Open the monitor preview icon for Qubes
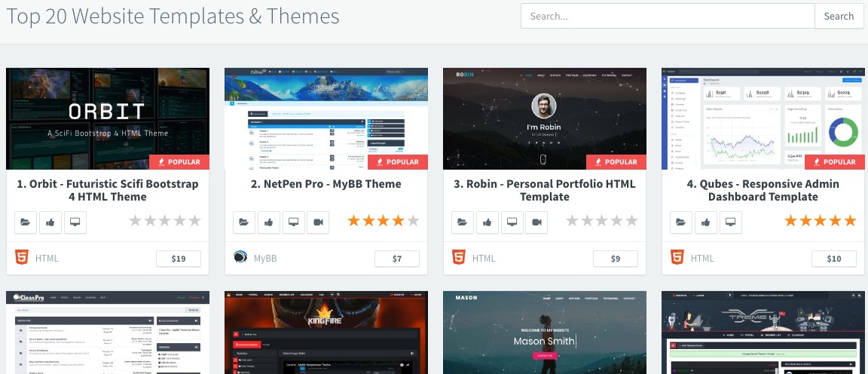This screenshot has height=374, width=868. (732, 222)
